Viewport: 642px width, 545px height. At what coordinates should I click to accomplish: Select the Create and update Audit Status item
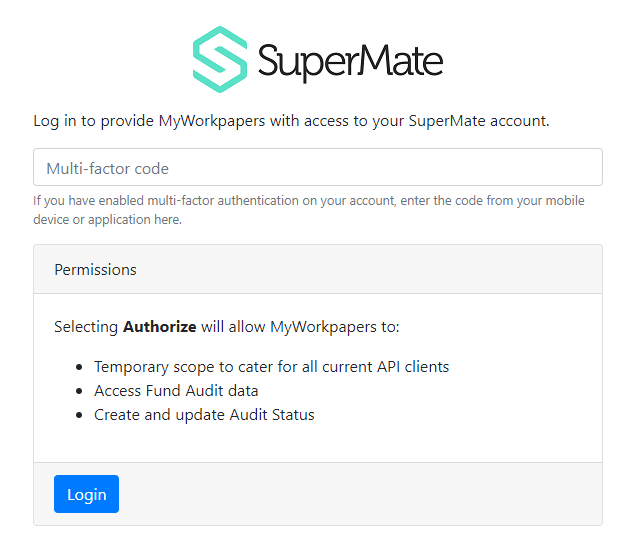(x=204, y=415)
